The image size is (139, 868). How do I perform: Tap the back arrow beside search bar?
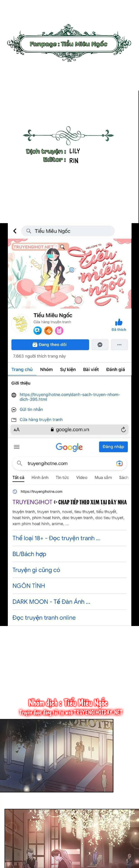tap(15, 231)
